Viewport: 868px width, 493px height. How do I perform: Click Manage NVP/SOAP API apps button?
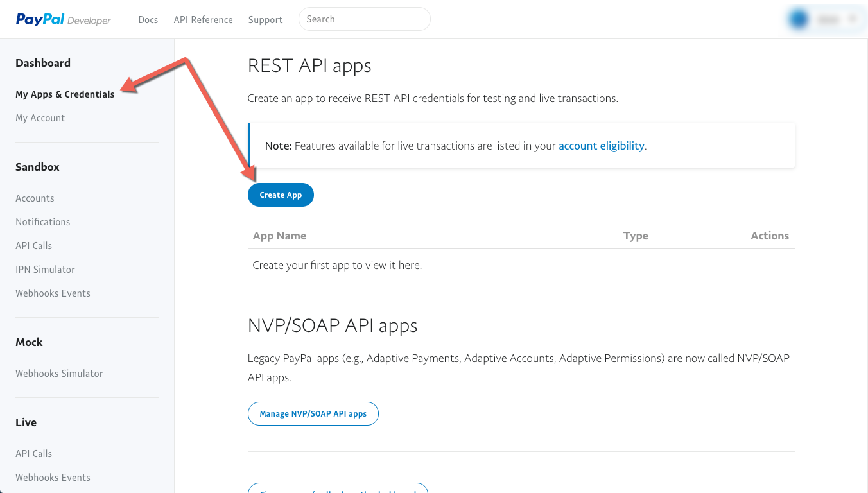coord(313,414)
